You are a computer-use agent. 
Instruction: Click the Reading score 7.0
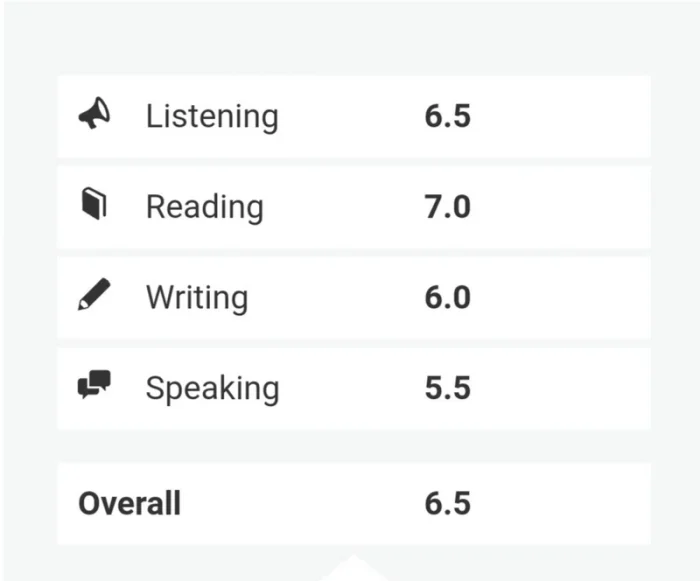[x=448, y=207]
